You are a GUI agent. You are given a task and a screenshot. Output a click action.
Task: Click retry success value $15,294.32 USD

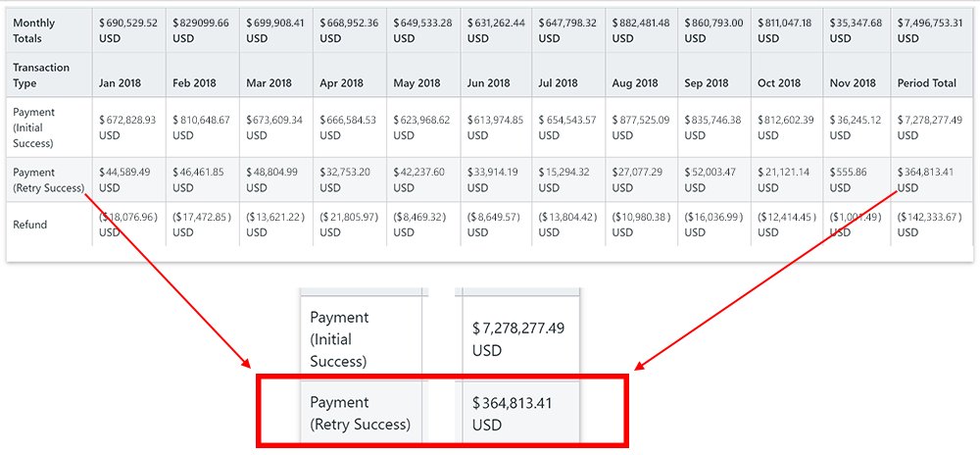click(563, 180)
